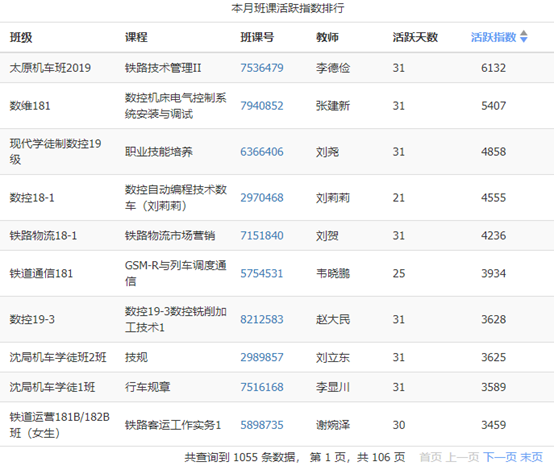Open class number 7151840 link
The height and width of the screenshot is (470, 554).
point(262,235)
